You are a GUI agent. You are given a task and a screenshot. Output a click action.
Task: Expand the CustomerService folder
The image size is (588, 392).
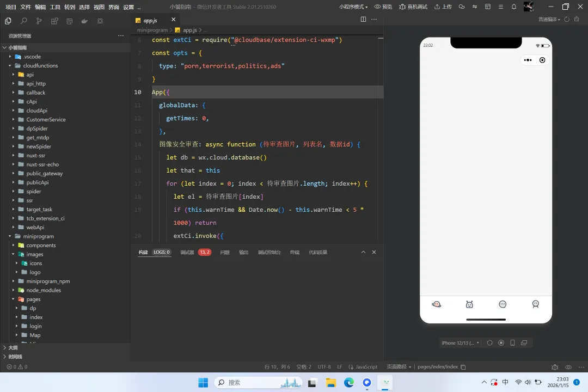coord(65,120)
